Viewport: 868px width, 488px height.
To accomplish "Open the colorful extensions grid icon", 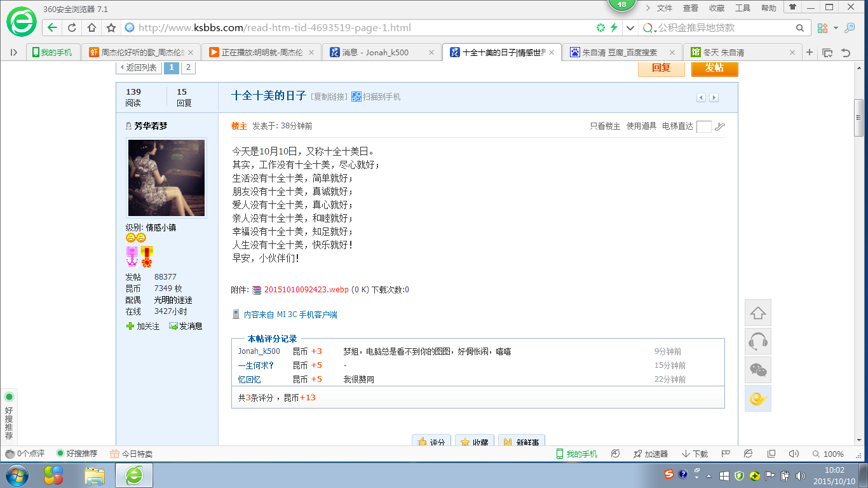I will 822,28.
